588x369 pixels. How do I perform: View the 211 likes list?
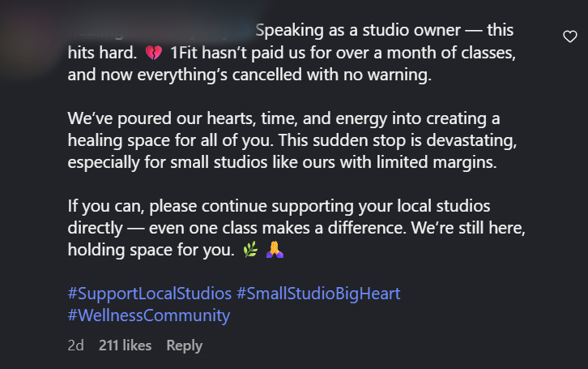125,345
